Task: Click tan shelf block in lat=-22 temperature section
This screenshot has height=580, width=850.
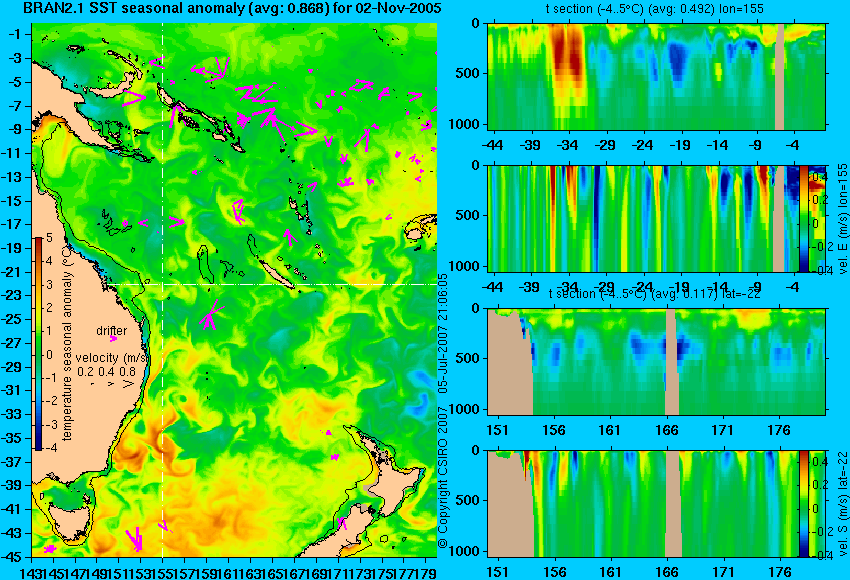Action: pos(510,362)
